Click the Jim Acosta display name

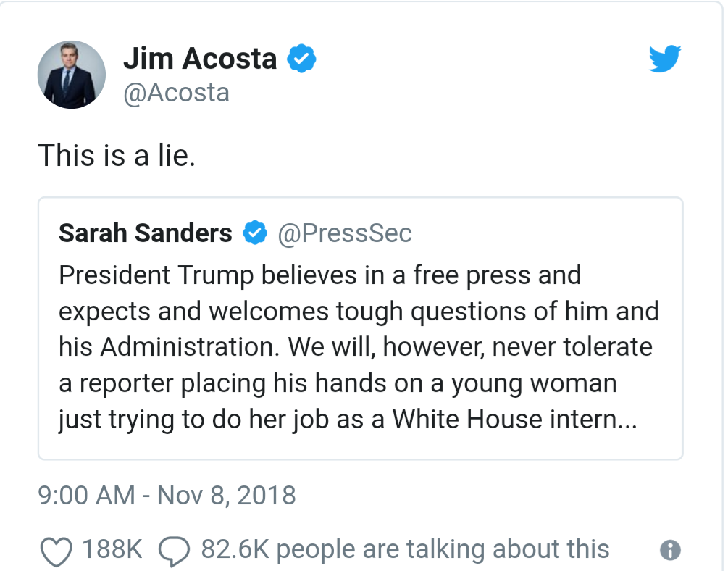coord(200,59)
